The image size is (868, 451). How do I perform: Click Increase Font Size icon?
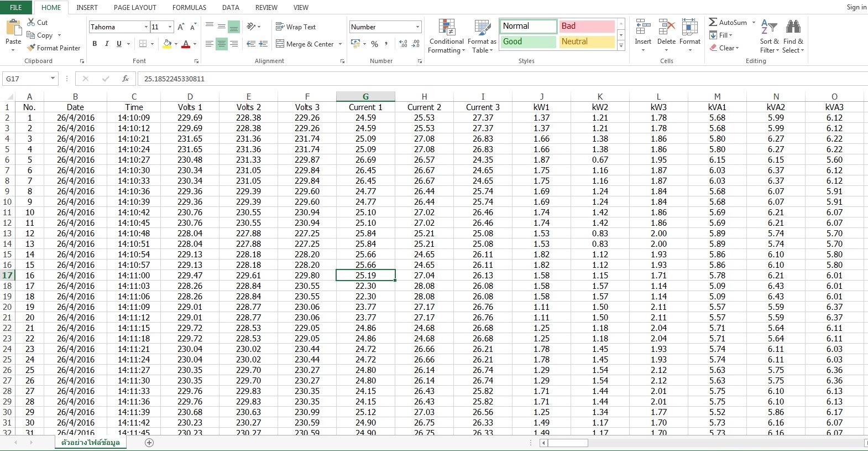pyautogui.click(x=181, y=27)
